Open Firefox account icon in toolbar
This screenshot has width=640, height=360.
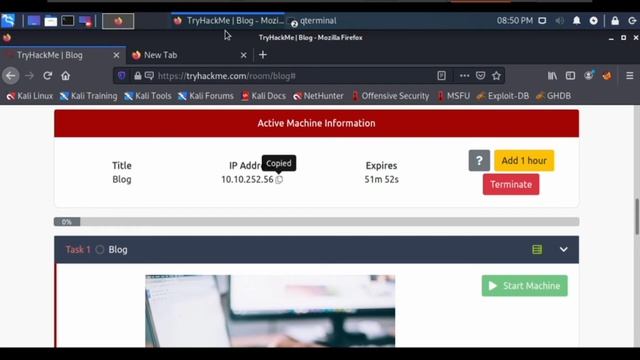[589, 76]
